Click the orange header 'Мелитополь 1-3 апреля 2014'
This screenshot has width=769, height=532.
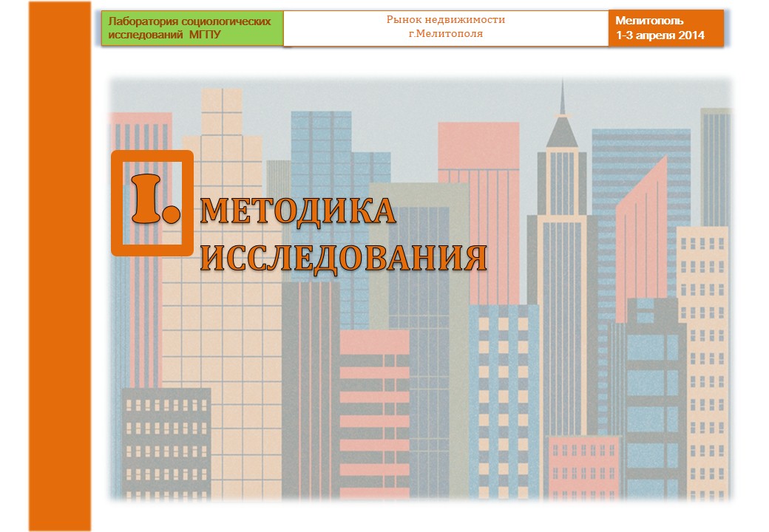pos(666,28)
